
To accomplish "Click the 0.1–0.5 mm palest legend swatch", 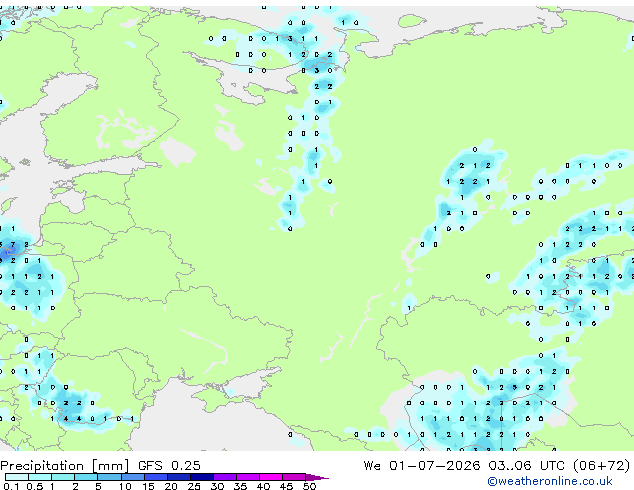I will pos(17,477).
